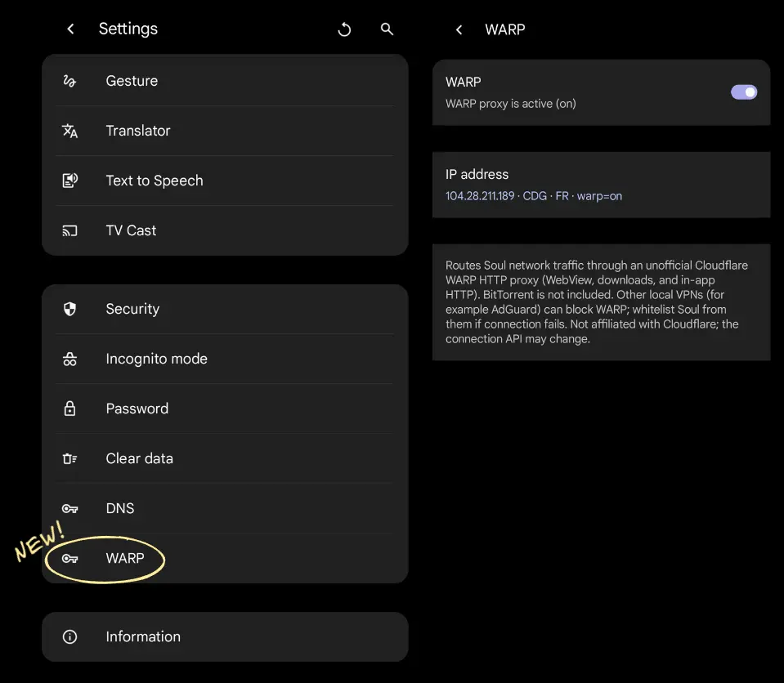
Task: Tap the WARP key icon in list
Action: pyautogui.click(x=69, y=559)
